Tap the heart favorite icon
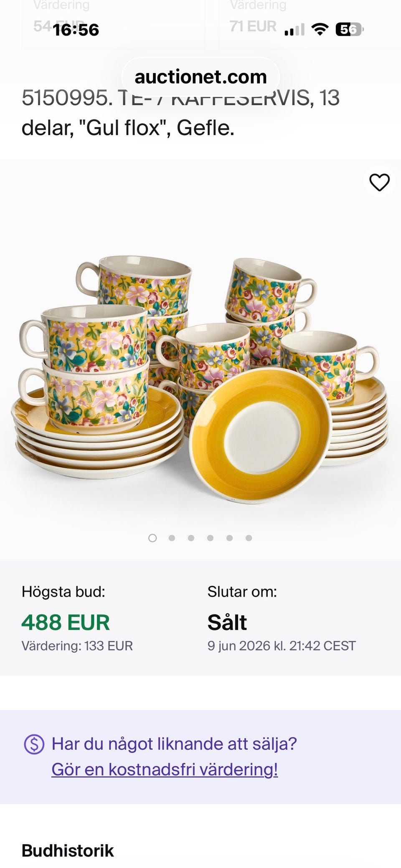Image resolution: width=401 pixels, height=868 pixels. click(x=379, y=182)
